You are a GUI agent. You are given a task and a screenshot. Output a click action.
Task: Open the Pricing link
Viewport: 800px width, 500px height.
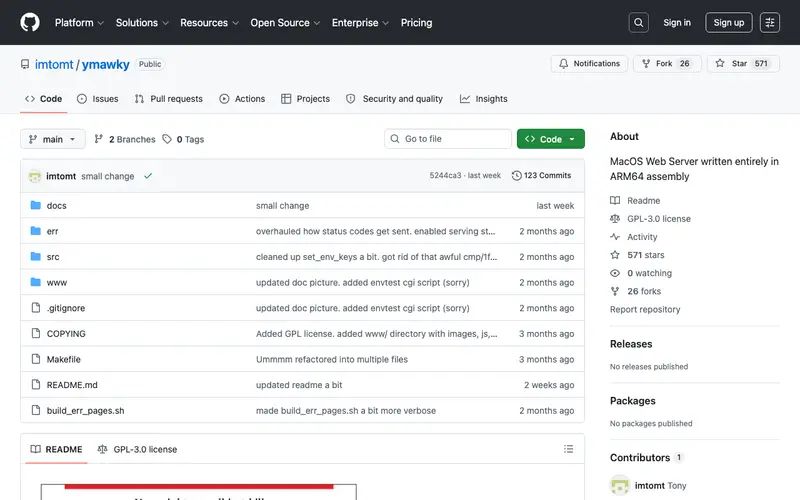416,22
